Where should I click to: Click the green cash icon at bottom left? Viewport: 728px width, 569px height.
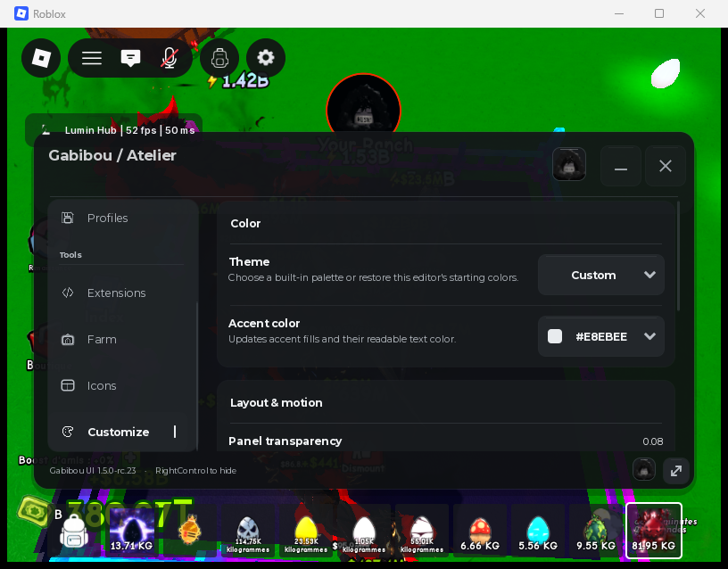pyautogui.click(x=35, y=513)
